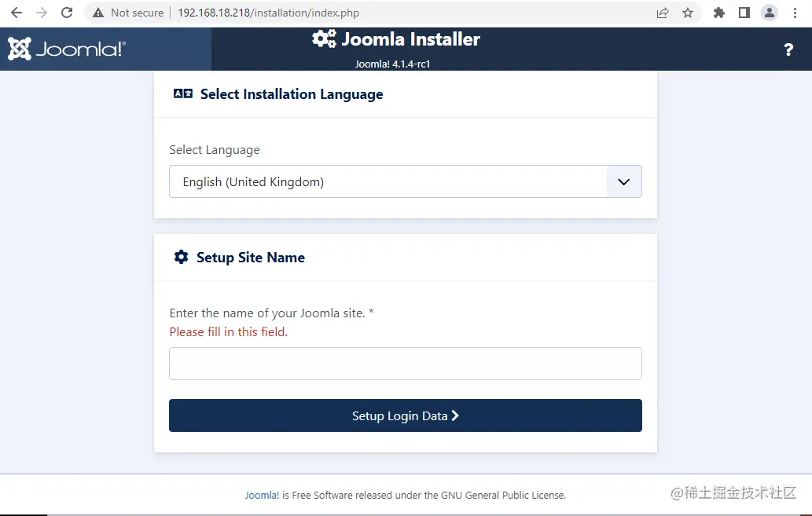Click Setup Login Data button
The height and width of the screenshot is (516, 812).
click(x=406, y=415)
